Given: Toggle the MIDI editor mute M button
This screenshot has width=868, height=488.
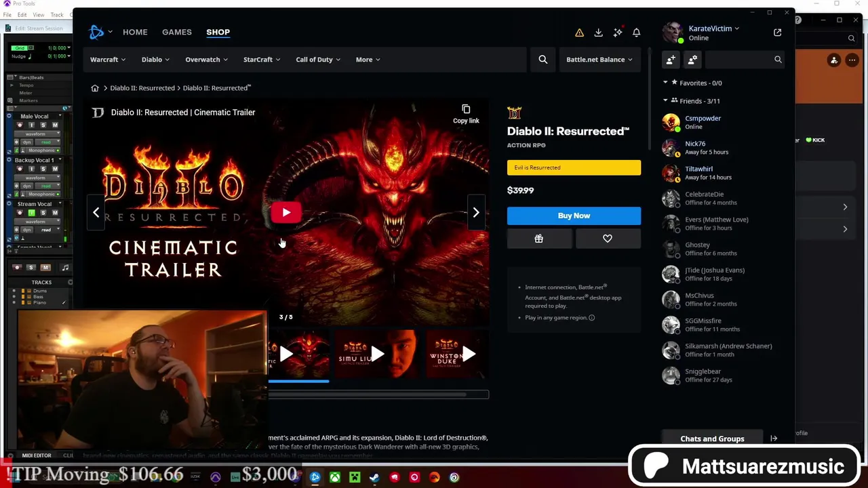Looking at the screenshot, I should tap(45, 268).
